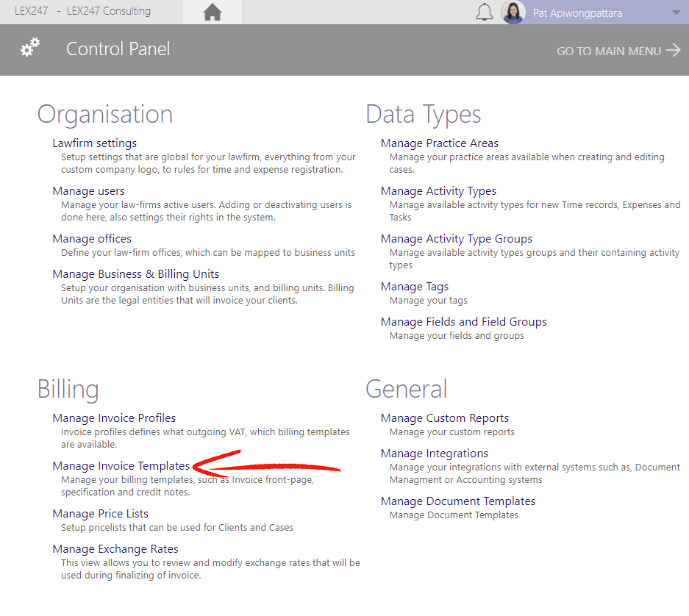Open Manage Custom Reports
This screenshot has height=616, width=689.
point(445,418)
